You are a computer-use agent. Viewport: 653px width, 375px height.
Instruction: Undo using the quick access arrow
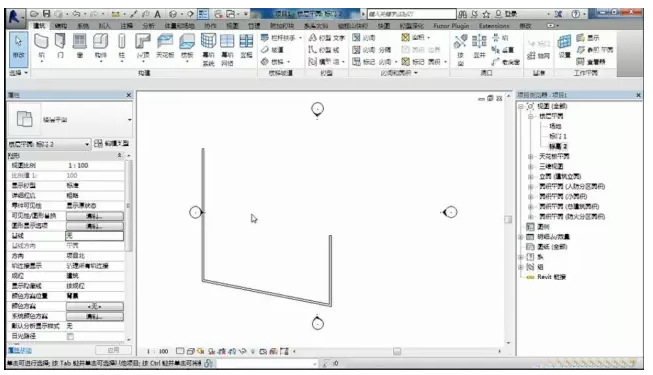76,14
